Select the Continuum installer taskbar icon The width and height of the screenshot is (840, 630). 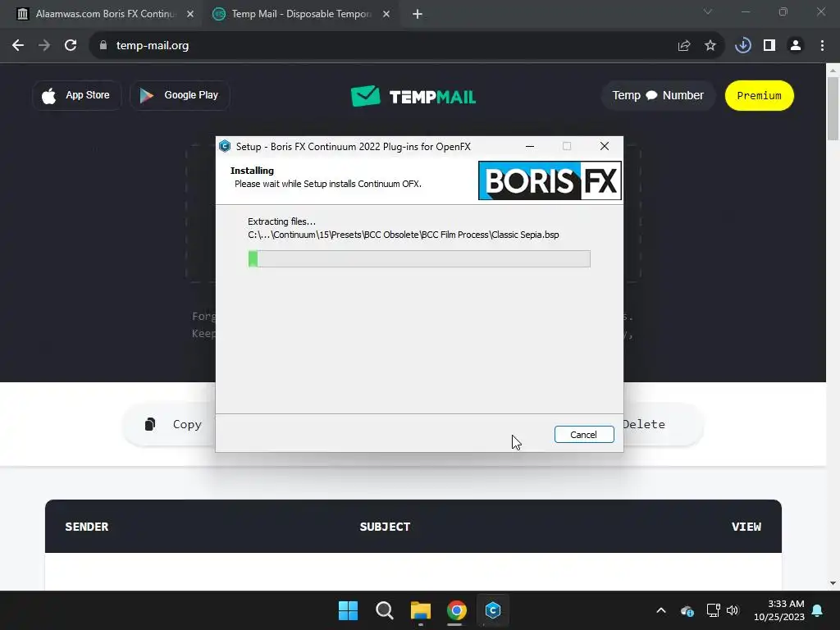coord(493,610)
